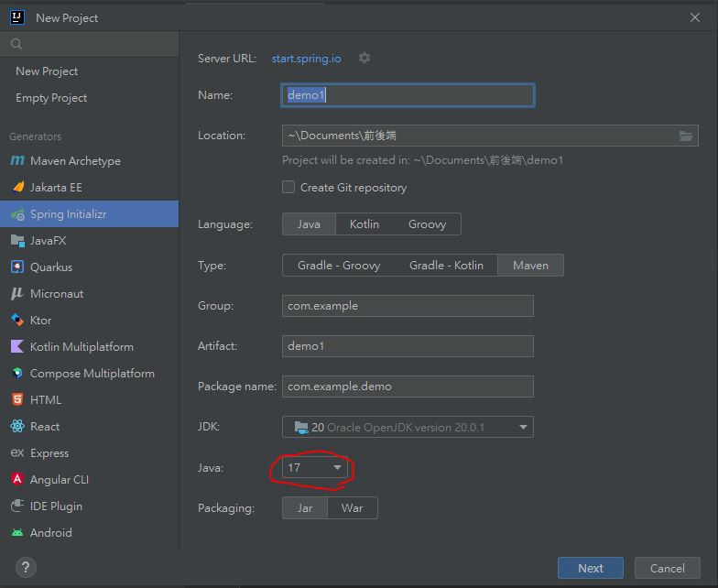Select Jar packaging

(x=304, y=507)
